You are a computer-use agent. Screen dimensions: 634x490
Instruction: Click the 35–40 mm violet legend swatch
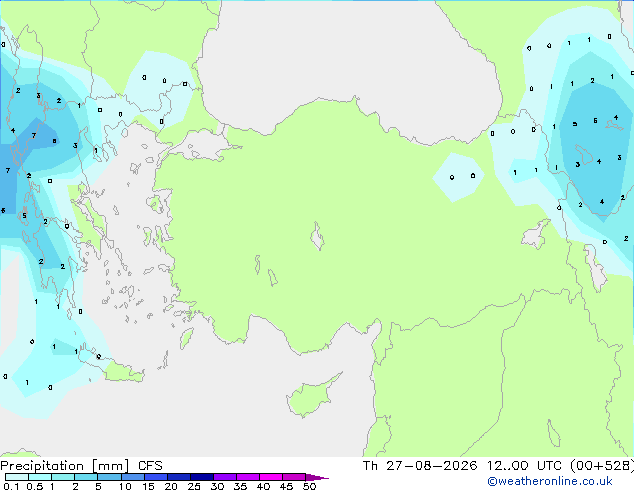[x=248, y=477]
